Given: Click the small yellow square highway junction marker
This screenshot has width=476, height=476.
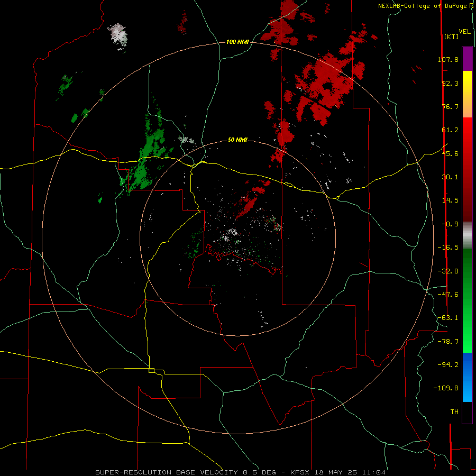Looking at the screenshot, I should [x=151, y=370].
